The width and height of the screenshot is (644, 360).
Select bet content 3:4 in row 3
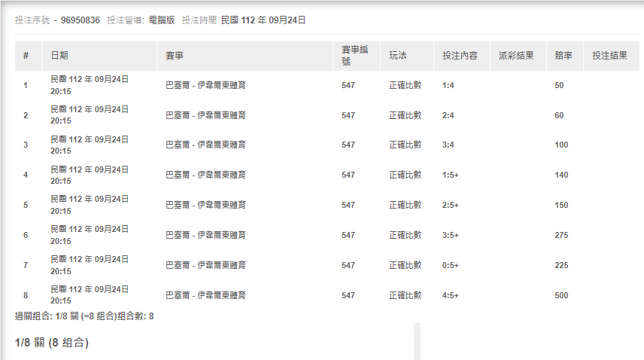448,145
